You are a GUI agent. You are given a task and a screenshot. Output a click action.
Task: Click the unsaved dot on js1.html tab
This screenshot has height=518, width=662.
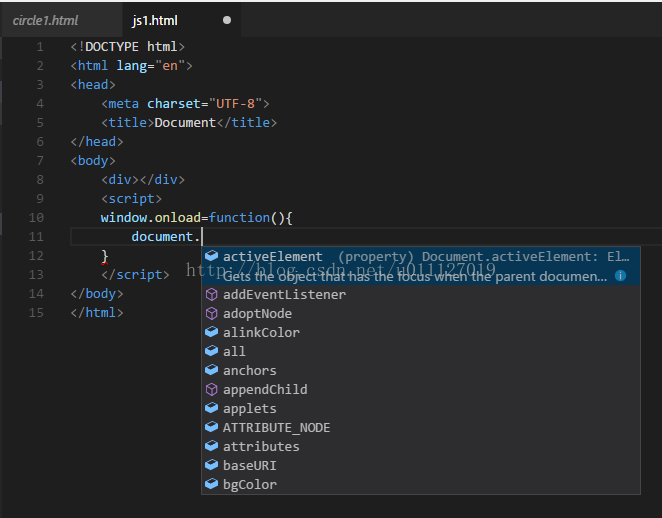[x=227, y=20]
